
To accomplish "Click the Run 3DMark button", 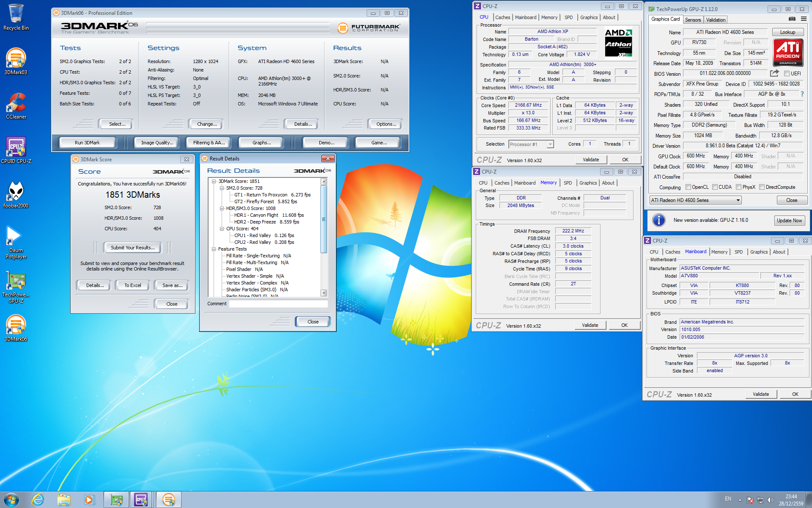I will (x=87, y=143).
